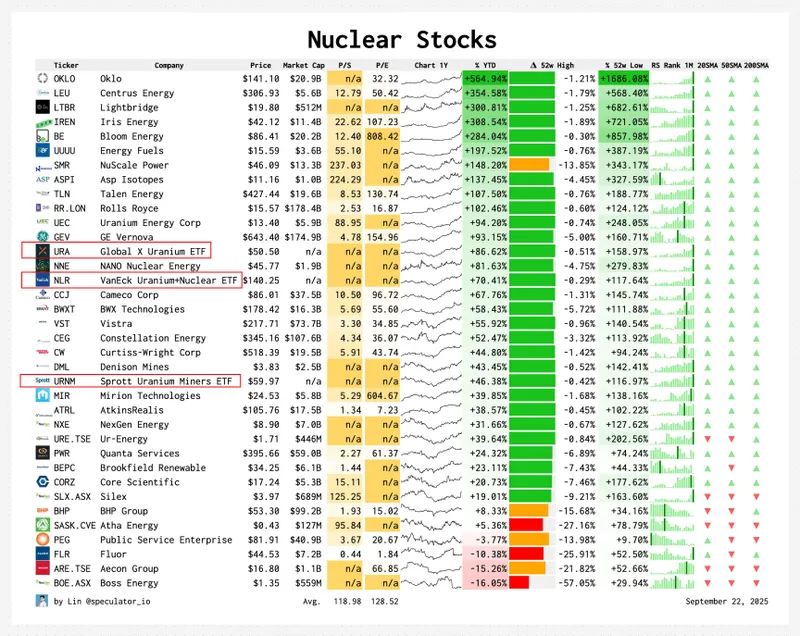Click ticker URNM Sprott Uranium Miners
This screenshot has height=636, width=800.
64,381
